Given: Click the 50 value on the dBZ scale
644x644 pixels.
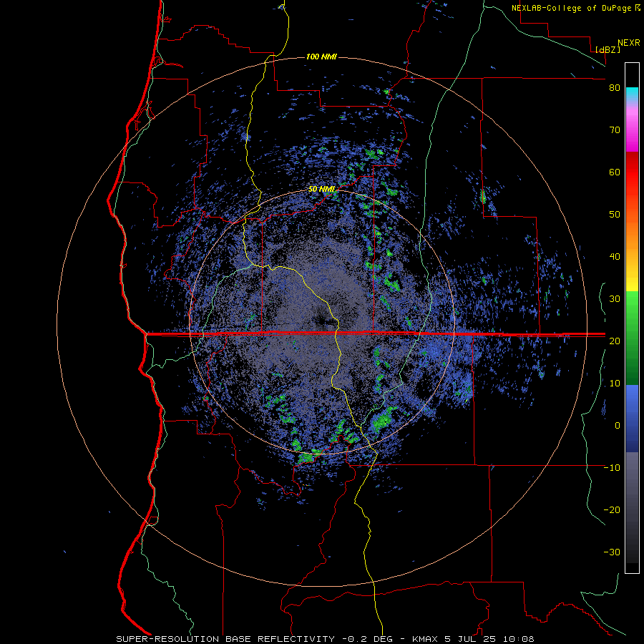Looking at the screenshot, I should [x=615, y=215].
